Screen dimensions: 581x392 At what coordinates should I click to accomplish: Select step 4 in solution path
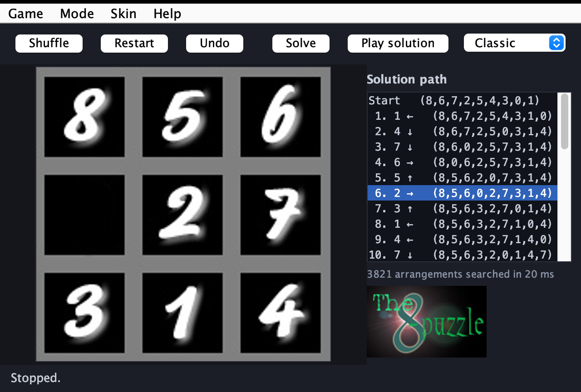coord(463,162)
